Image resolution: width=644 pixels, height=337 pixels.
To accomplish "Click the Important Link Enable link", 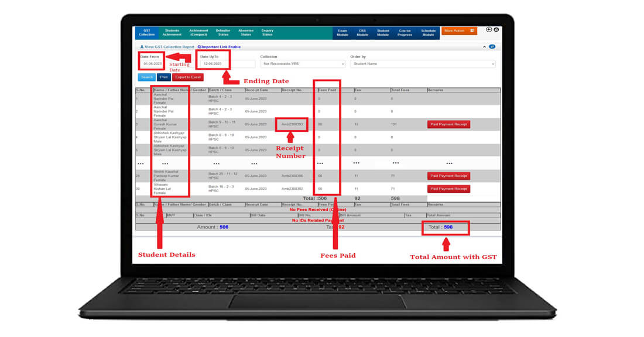I will point(220,47).
